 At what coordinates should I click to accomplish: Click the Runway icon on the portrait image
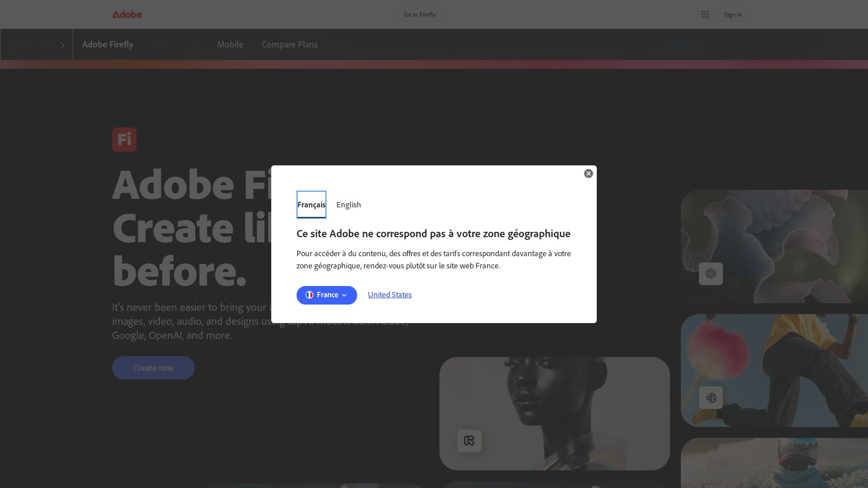pos(469,441)
